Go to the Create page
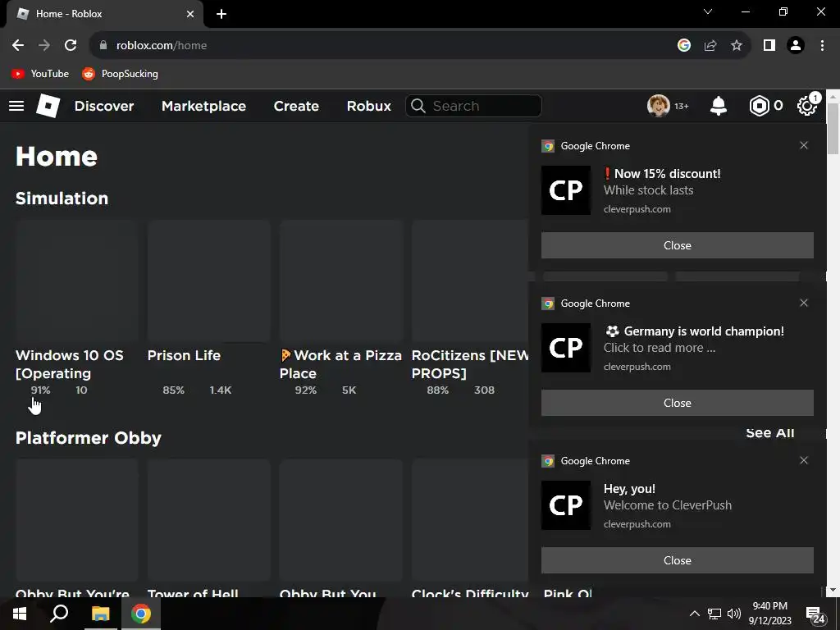The image size is (840, 630). click(x=296, y=106)
